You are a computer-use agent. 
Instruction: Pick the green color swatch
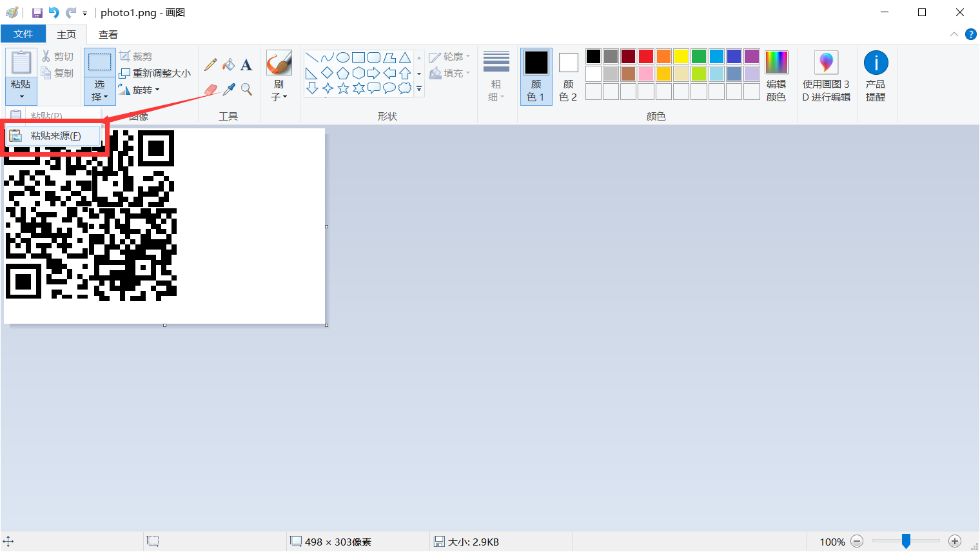(x=699, y=57)
